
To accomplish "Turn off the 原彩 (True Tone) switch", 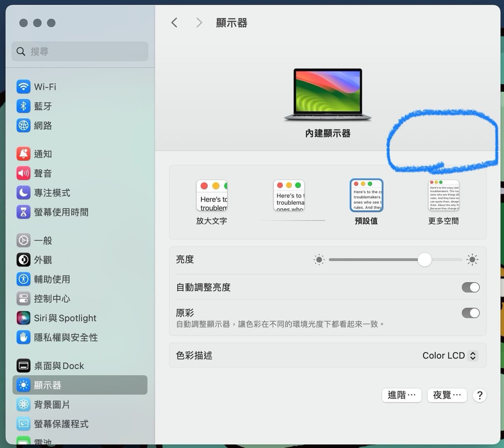I will [471, 313].
